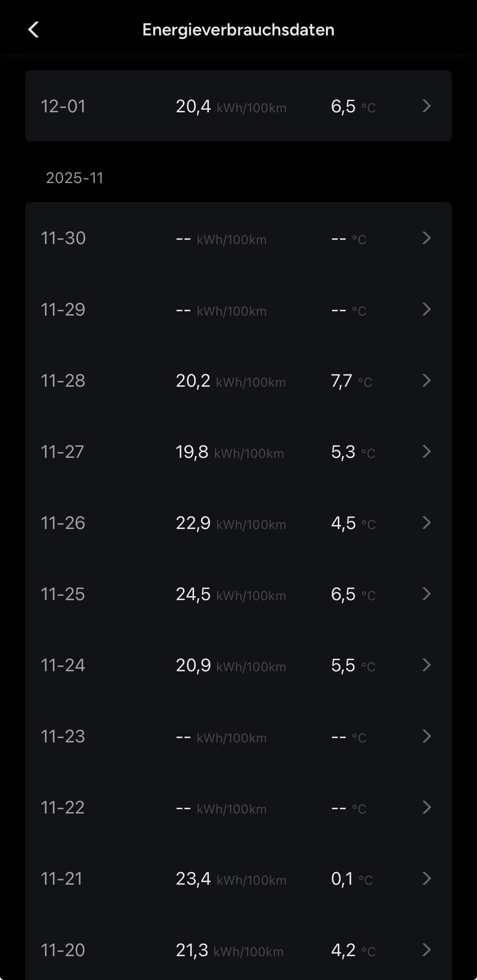Click the 11-27 row chevron
Screen dimensions: 477x980
coord(426,452)
